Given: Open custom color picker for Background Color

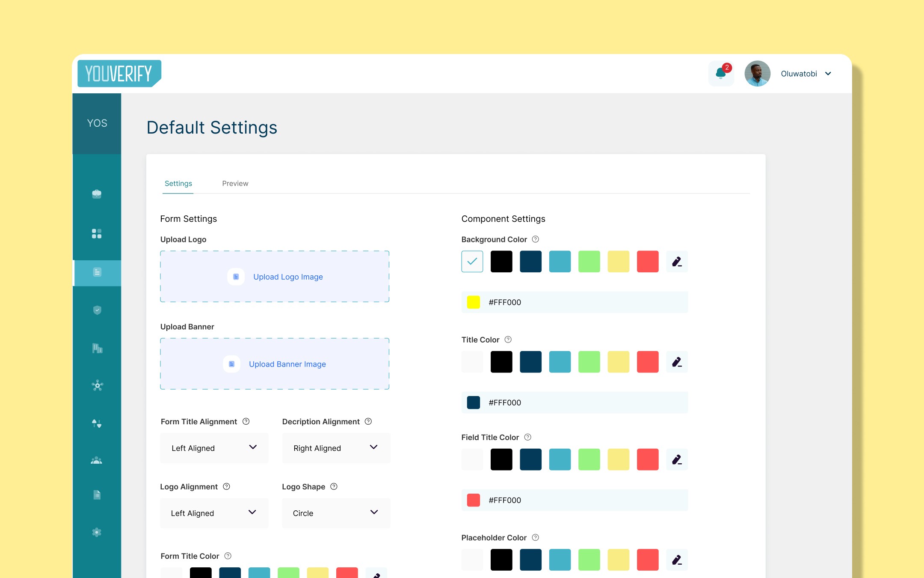Looking at the screenshot, I should pos(677,262).
